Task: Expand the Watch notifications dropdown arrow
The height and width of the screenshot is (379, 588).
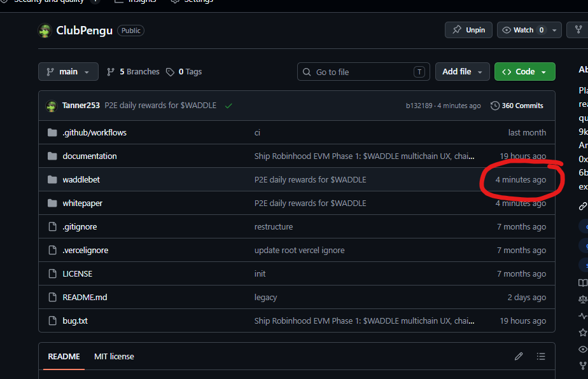Action: [554, 30]
